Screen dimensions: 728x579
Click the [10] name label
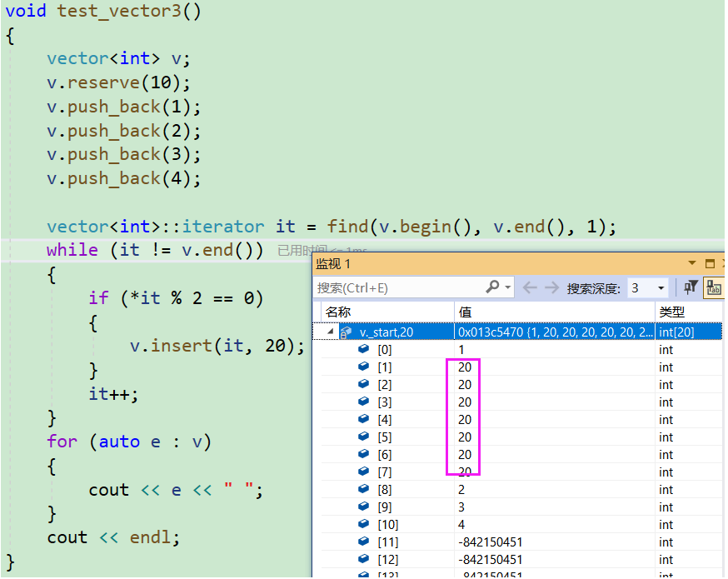(387, 525)
